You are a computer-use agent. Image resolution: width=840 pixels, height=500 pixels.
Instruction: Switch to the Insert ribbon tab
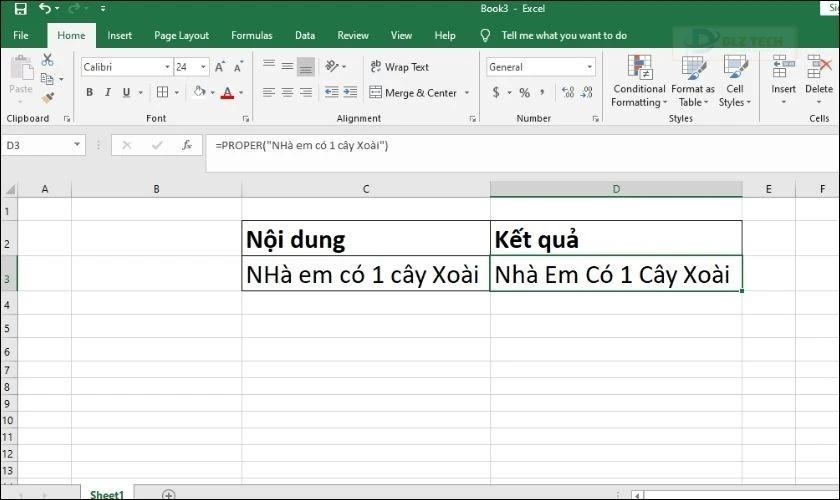click(119, 35)
